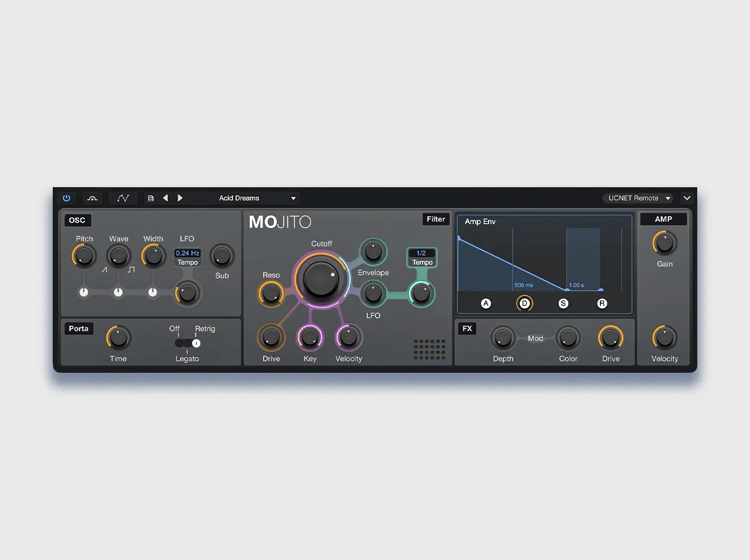This screenshot has height=560, width=750.
Task: Select the Attack A envelope button
Action: coord(486,304)
